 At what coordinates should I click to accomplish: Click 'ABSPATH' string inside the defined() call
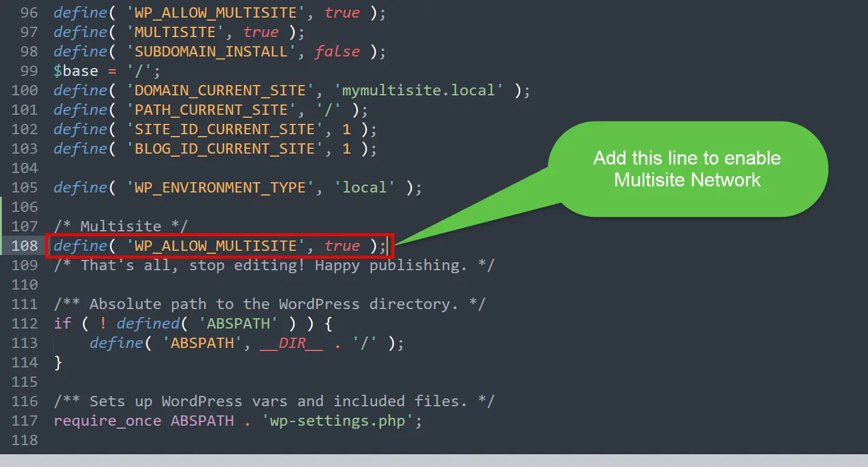238,323
